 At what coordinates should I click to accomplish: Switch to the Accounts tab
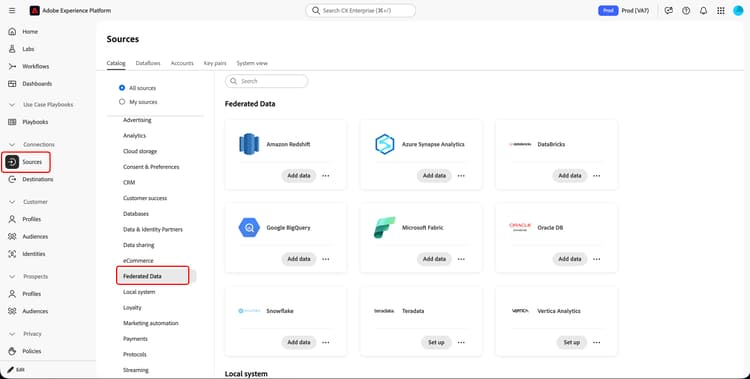coord(182,63)
